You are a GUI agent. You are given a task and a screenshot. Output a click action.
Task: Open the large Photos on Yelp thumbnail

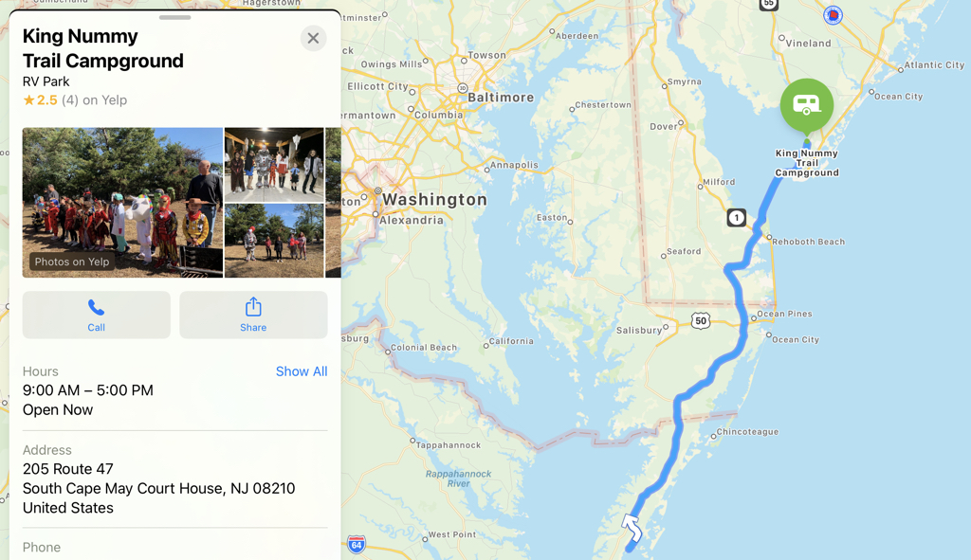click(x=122, y=203)
